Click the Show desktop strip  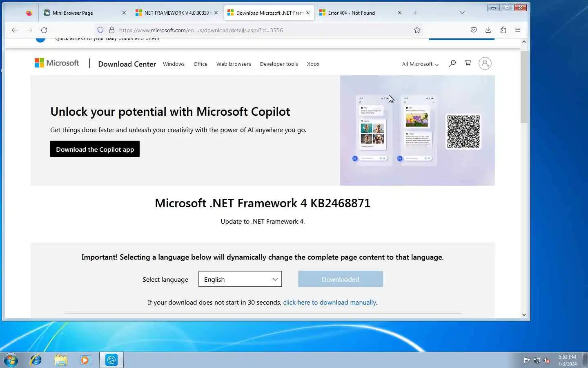click(585, 360)
